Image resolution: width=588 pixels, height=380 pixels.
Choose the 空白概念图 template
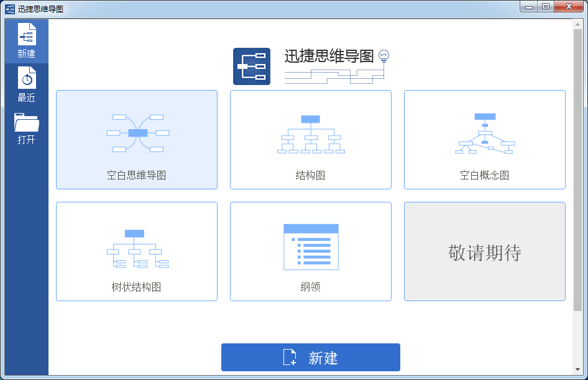pos(484,139)
